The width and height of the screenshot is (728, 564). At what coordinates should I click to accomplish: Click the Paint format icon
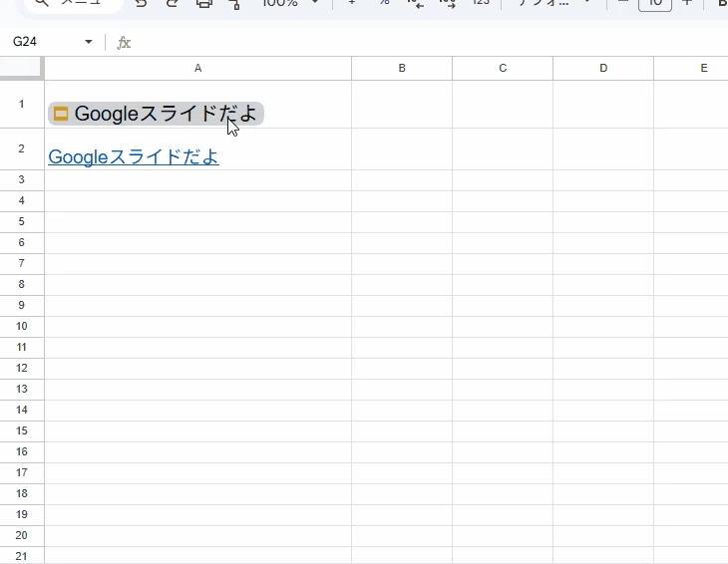pyautogui.click(x=235, y=3)
